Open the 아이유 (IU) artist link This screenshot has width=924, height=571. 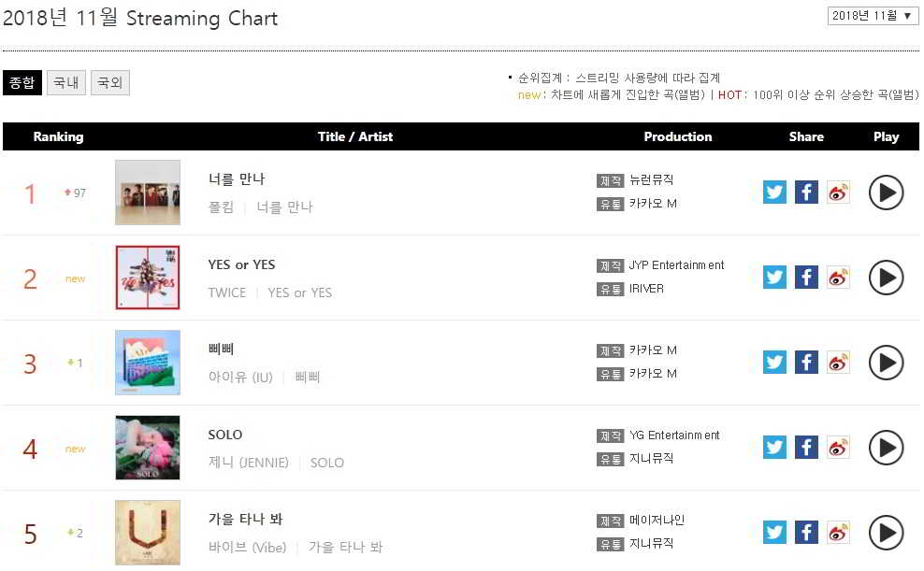[x=240, y=378]
